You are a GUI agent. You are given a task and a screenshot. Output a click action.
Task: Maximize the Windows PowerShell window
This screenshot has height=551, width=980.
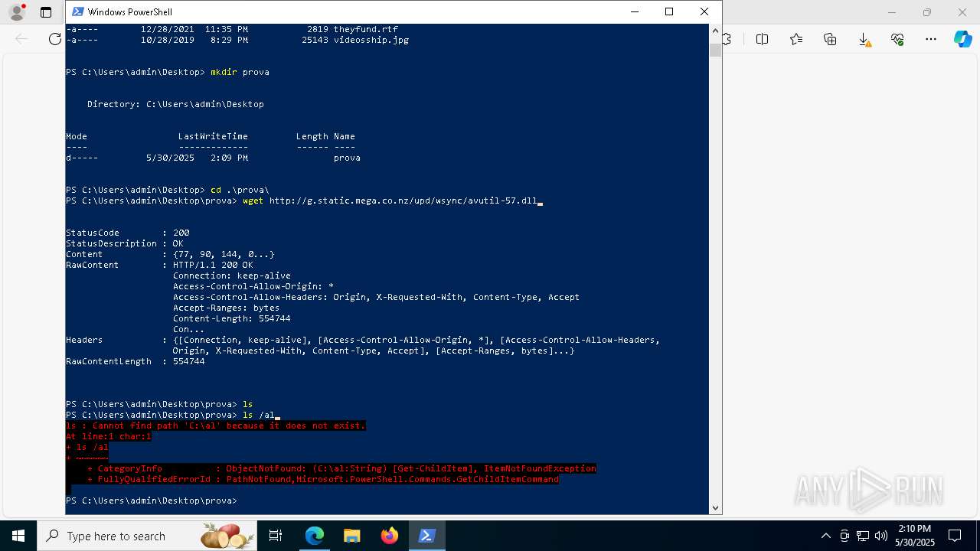669,11
